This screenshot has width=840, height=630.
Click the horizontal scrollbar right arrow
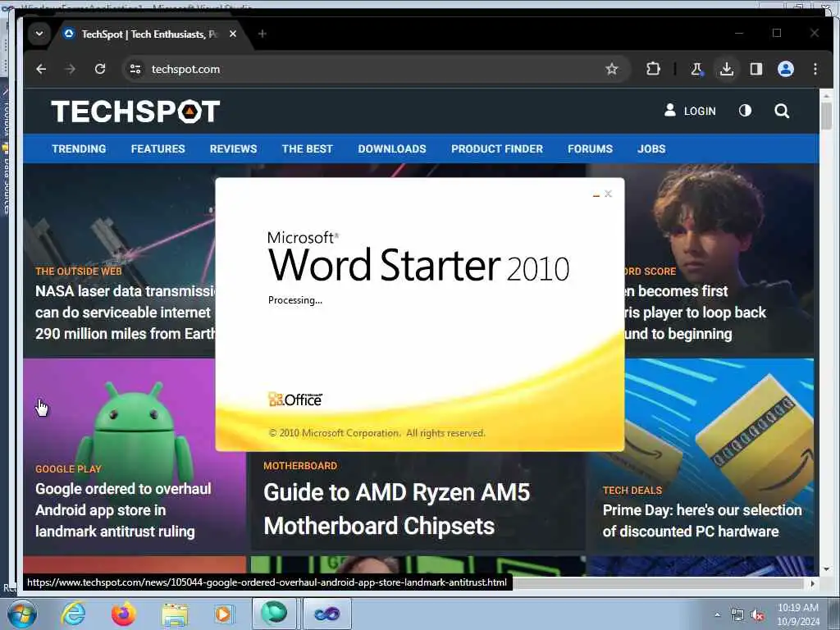click(x=813, y=583)
